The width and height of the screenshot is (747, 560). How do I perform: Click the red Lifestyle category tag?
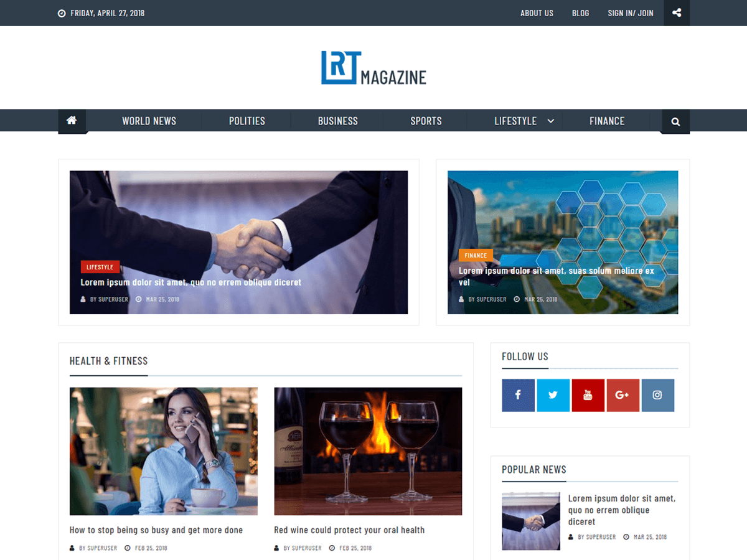pyautogui.click(x=100, y=267)
